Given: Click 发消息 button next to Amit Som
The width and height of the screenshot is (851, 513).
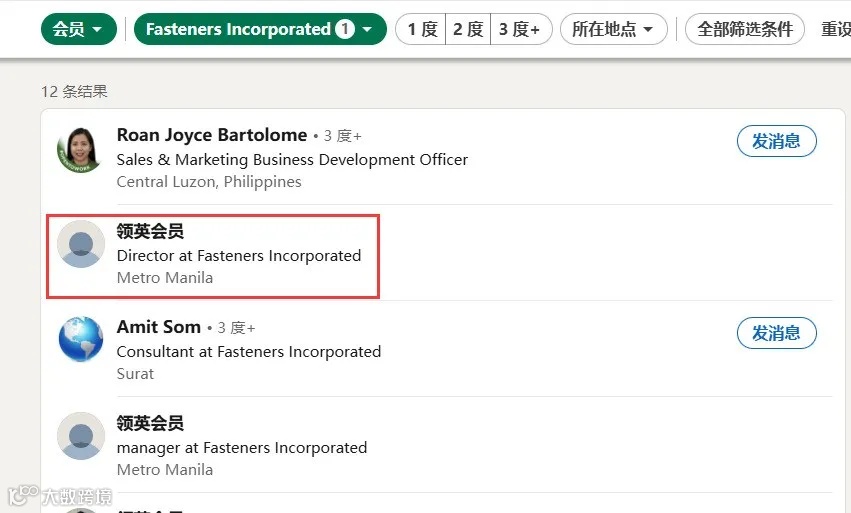Looking at the screenshot, I should pos(776,333).
